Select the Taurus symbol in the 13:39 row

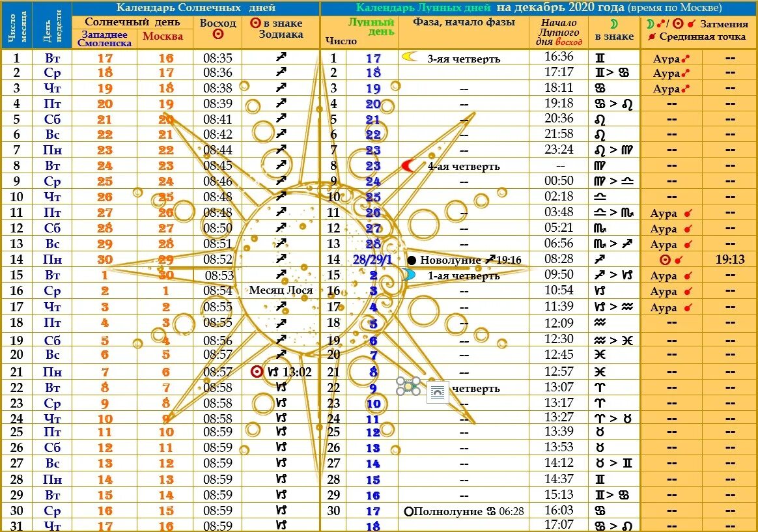[x=600, y=432]
